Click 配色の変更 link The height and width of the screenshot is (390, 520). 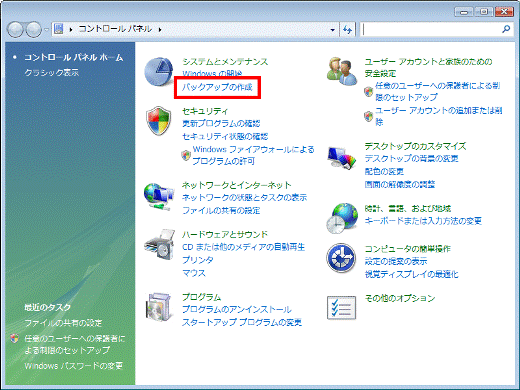384,172
